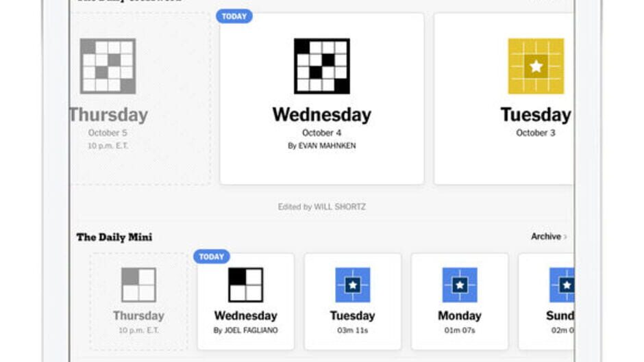Click the Wednesday October 4 crossword title
The width and height of the screenshot is (644, 362).
click(x=321, y=114)
